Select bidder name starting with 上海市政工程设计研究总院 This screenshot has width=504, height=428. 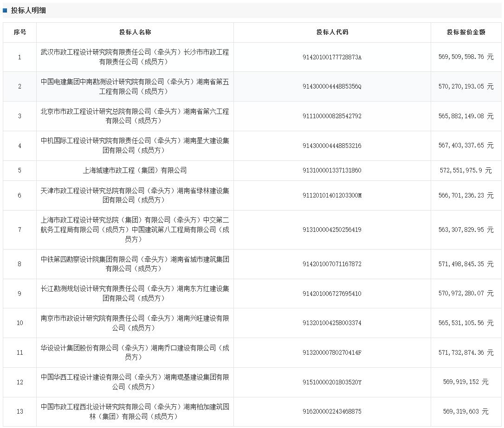tap(135, 230)
